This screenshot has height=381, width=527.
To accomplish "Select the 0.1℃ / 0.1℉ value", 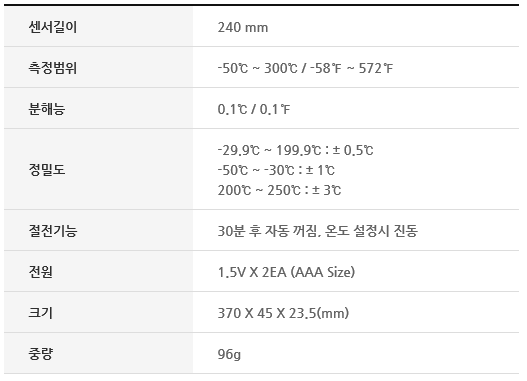I will point(254,109).
